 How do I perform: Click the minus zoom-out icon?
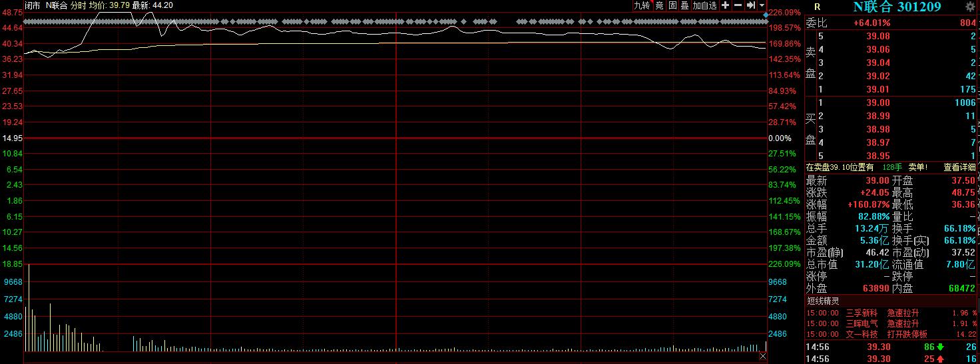[x=738, y=5]
